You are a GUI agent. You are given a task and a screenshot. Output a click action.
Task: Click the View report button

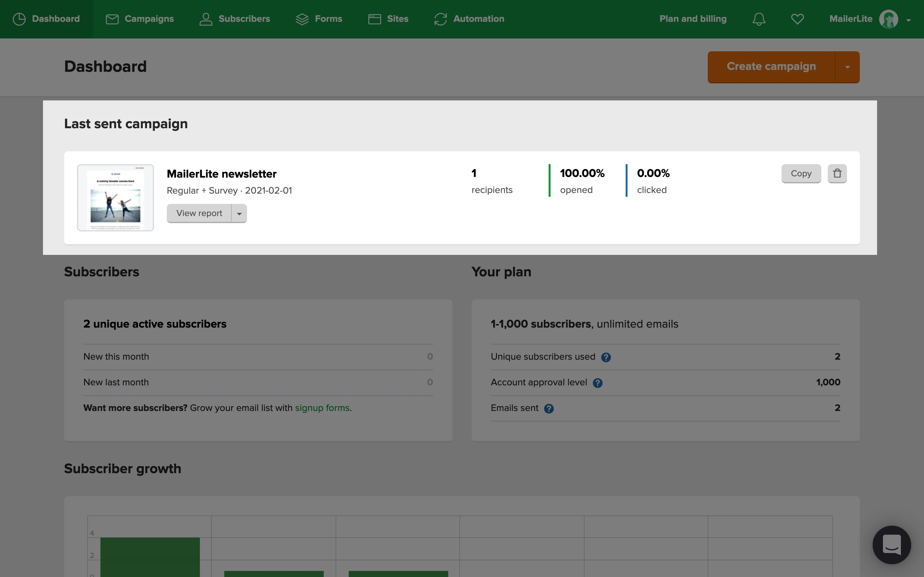199,213
